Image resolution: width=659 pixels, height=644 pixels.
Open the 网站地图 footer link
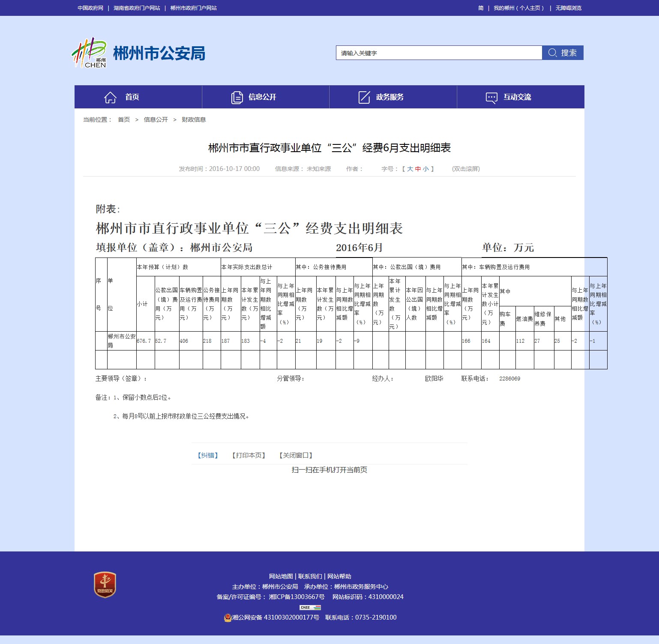[281, 576]
